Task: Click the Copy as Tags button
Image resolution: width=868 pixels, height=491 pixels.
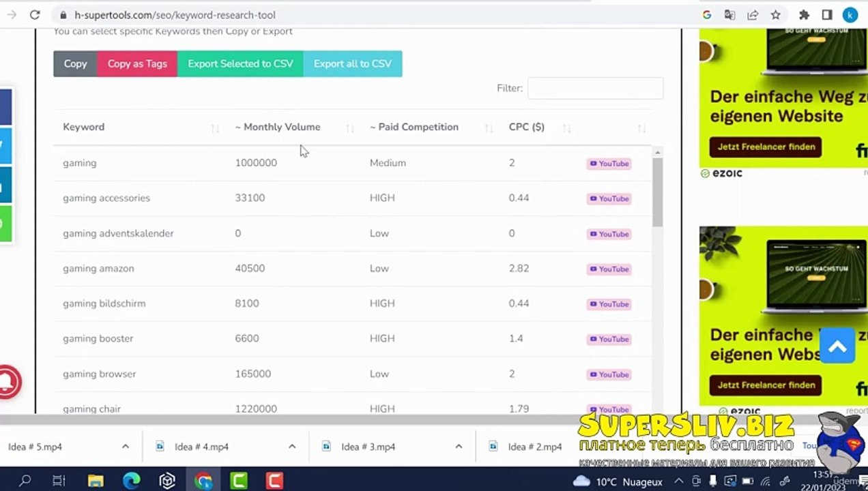Action: click(137, 63)
